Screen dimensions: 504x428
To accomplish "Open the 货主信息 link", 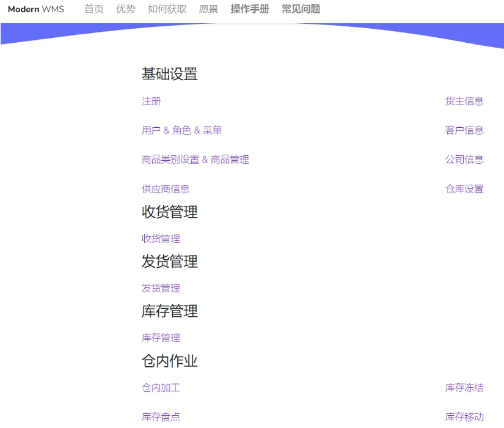I will [464, 101].
